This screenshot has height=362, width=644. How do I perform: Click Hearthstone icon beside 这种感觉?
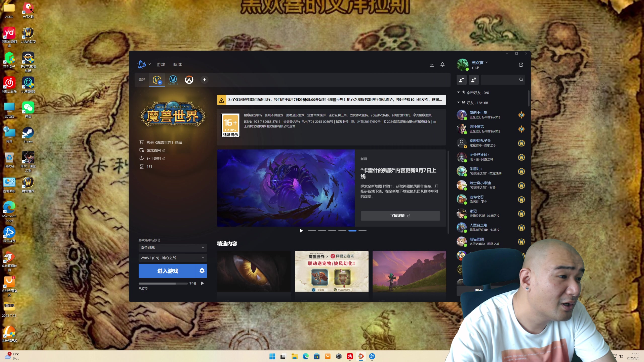[521, 129]
